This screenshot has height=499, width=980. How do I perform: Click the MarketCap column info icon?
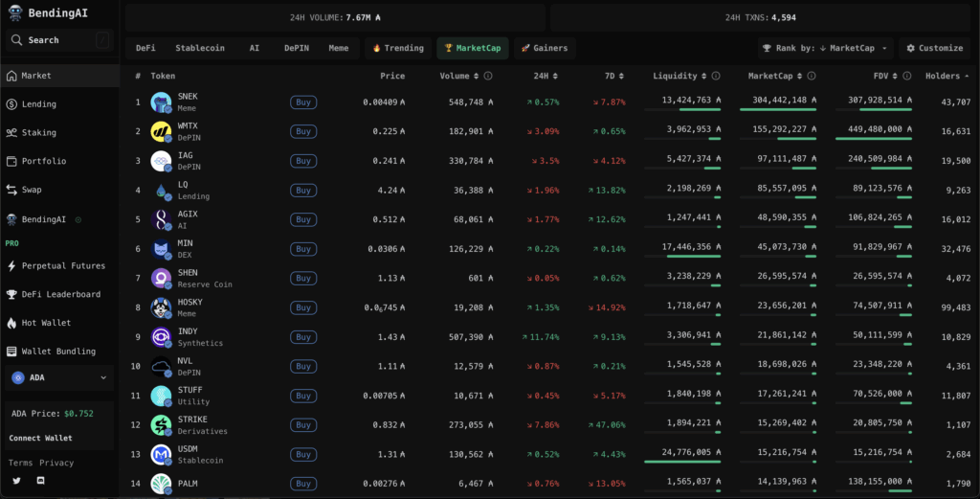812,76
